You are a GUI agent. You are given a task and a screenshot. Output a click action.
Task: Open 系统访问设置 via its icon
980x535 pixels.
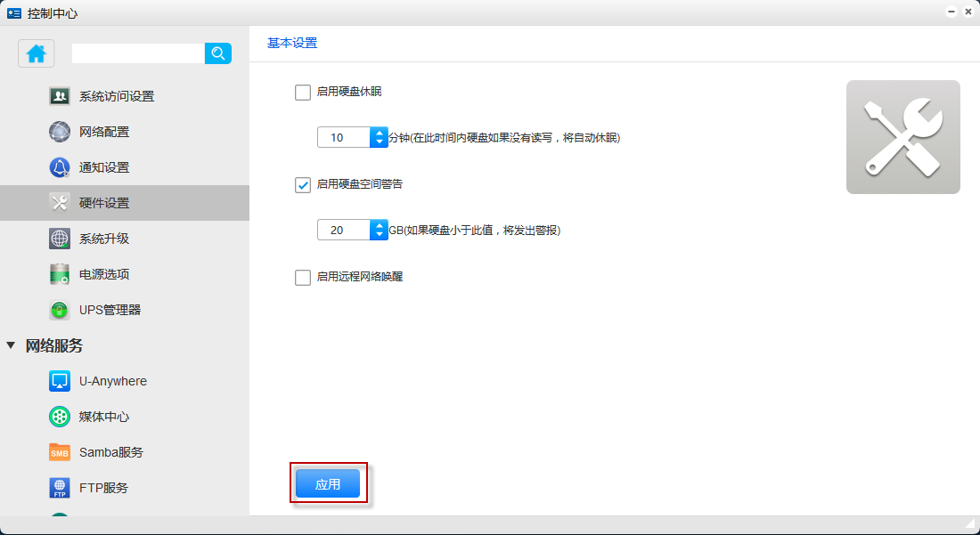[60, 96]
